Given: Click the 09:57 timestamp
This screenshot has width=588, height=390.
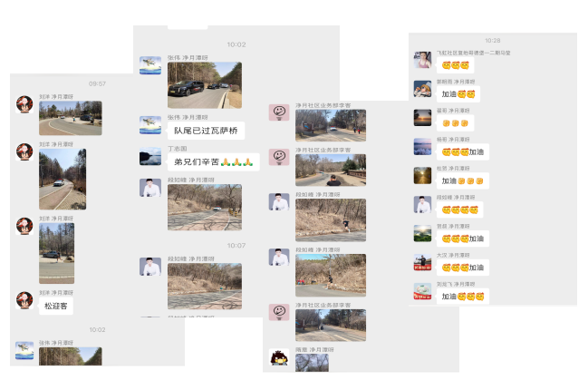Looking at the screenshot, I should (x=97, y=83).
